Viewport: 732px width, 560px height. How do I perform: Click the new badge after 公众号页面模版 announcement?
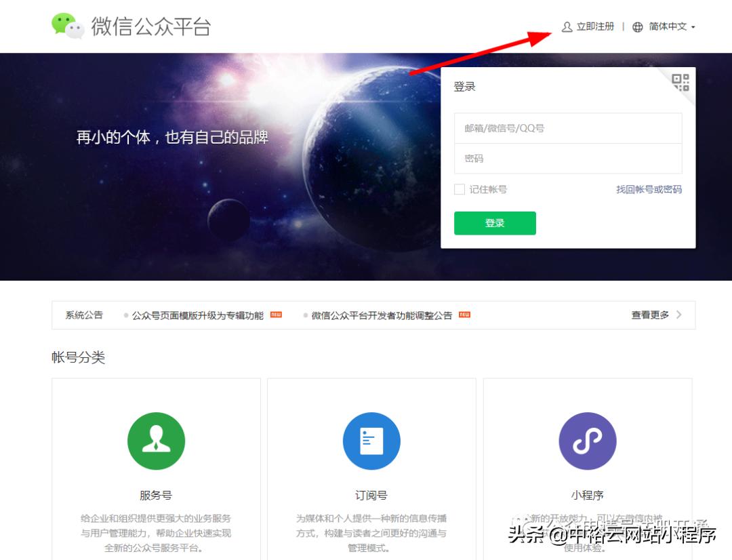pyautogui.click(x=277, y=315)
